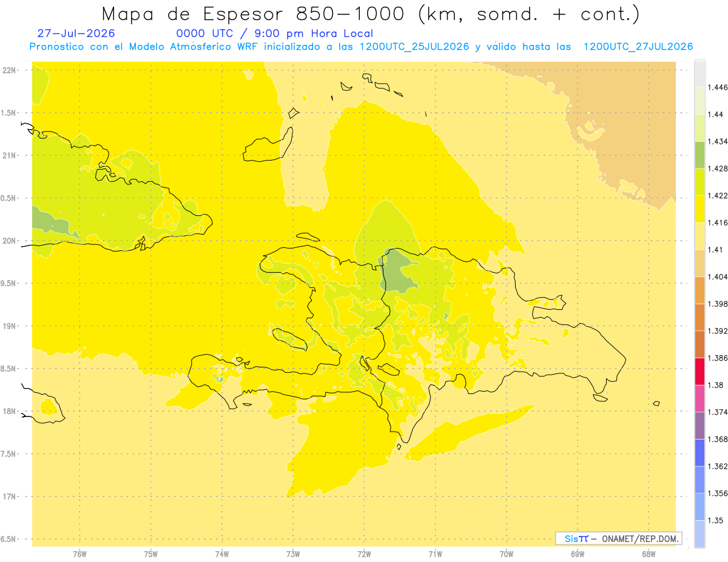Click the legend value 1.368
The height and width of the screenshot is (562, 728).
point(718,439)
